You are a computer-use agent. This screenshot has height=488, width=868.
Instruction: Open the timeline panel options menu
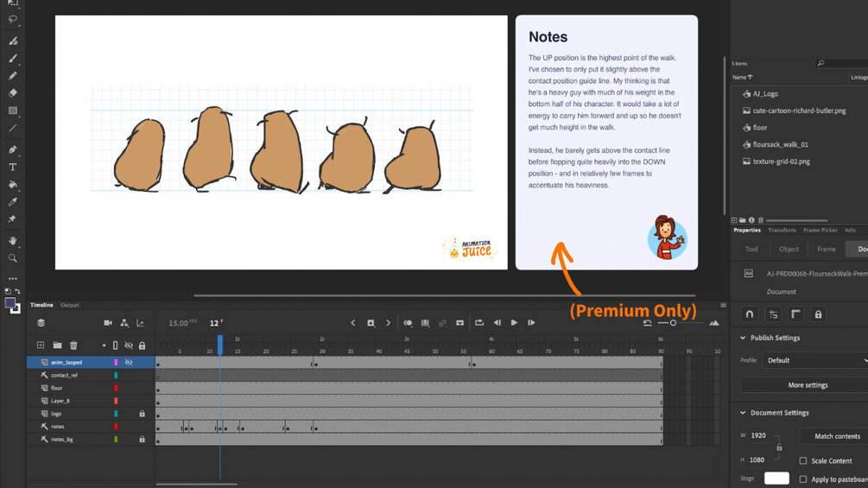click(x=723, y=305)
